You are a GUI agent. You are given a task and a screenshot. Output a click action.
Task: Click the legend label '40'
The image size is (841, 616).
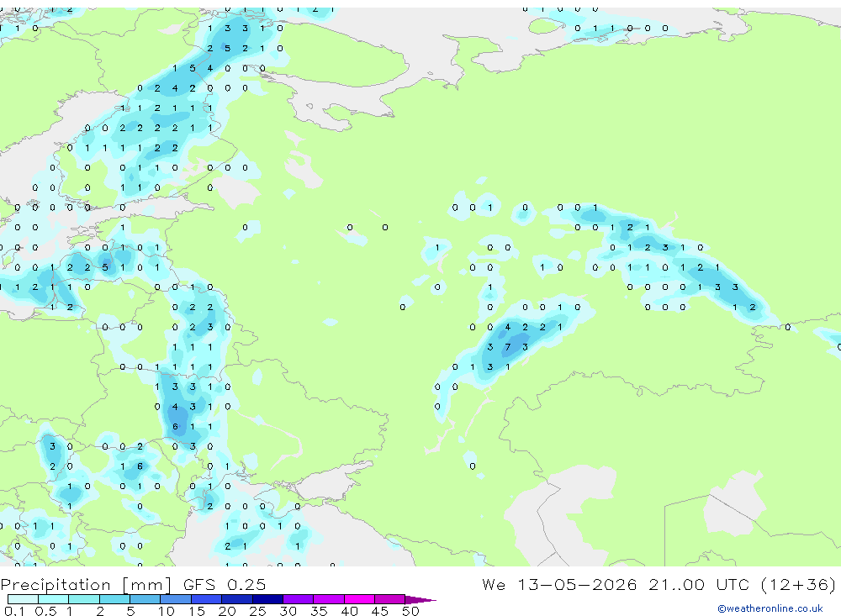[x=349, y=611]
